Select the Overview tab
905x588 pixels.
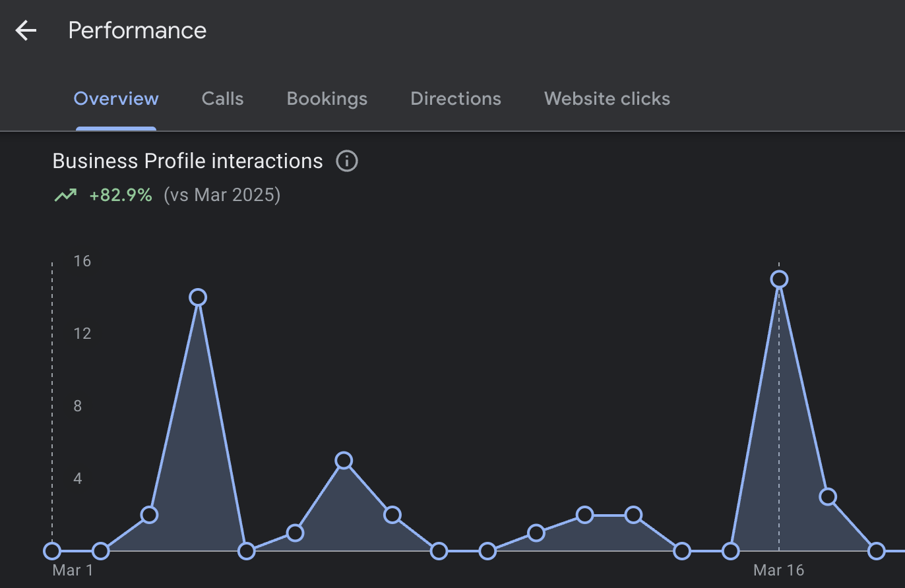(116, 99)
